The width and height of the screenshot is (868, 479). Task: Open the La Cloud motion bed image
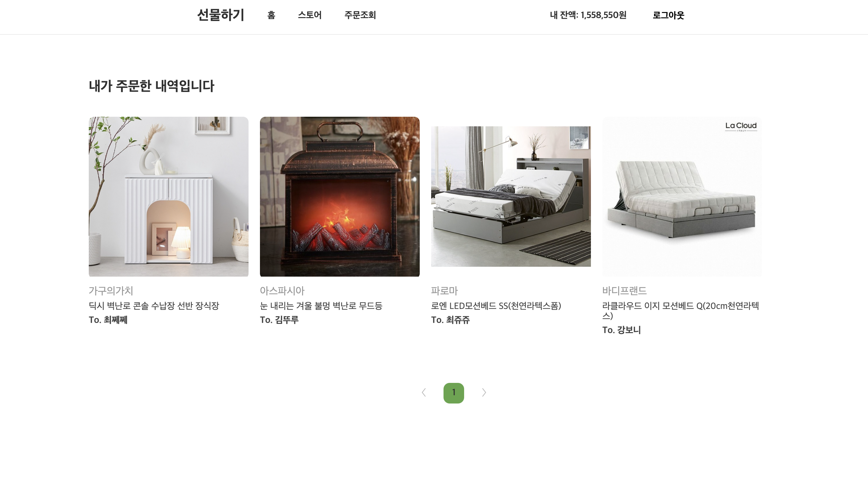682,197
